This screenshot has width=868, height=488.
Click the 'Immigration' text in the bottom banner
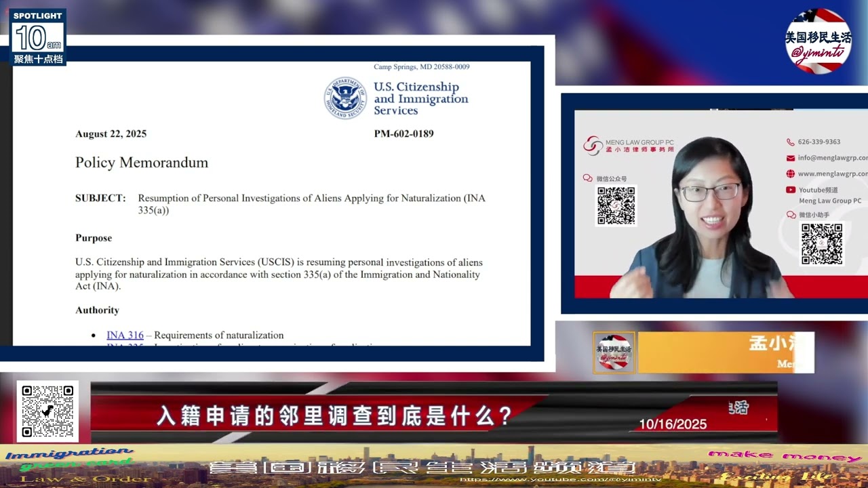point(69,453)
